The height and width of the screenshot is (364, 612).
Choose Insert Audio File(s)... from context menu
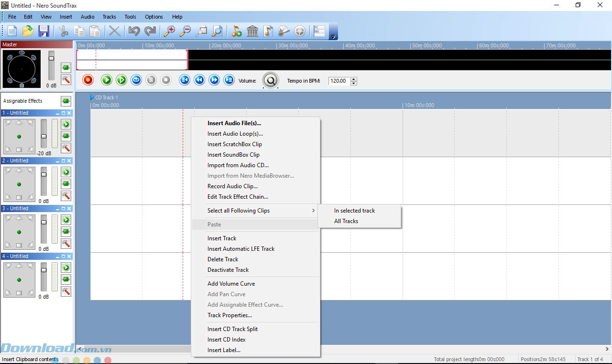click(x=234, y=123)
